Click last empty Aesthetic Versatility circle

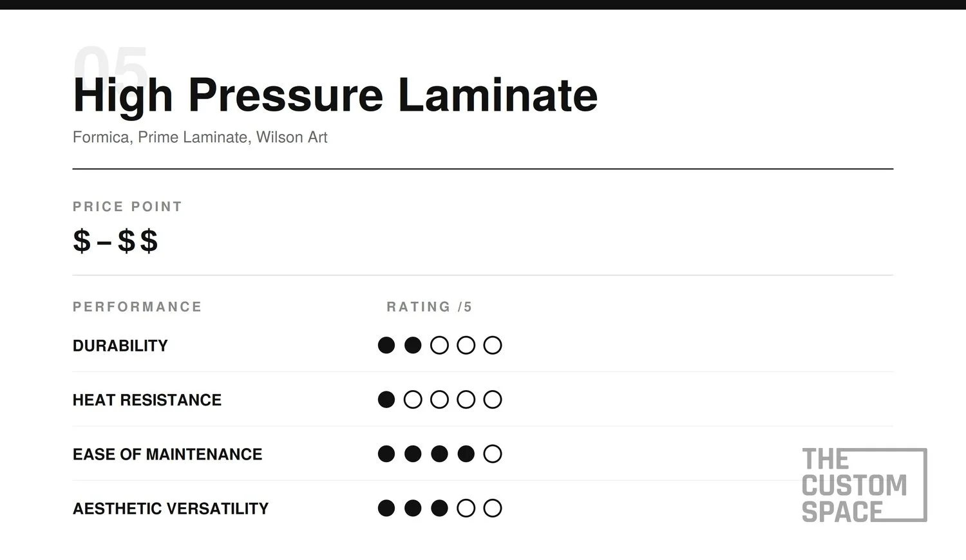pos(493,509)
